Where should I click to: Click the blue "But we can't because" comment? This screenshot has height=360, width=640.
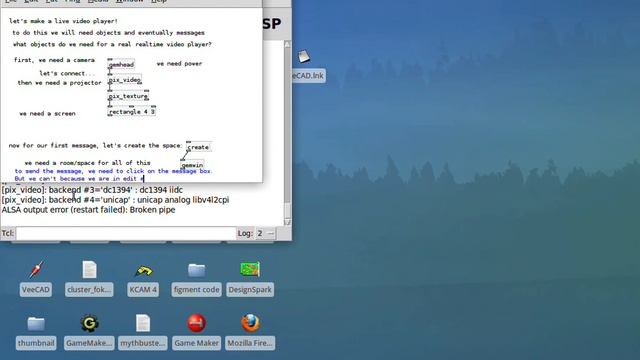[x=79, y=179]
